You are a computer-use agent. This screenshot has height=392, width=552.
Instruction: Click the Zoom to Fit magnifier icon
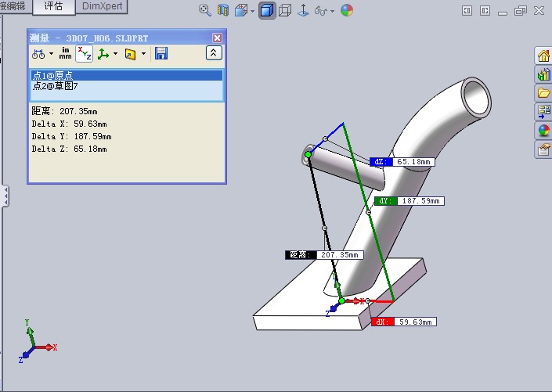coord(205,10)
